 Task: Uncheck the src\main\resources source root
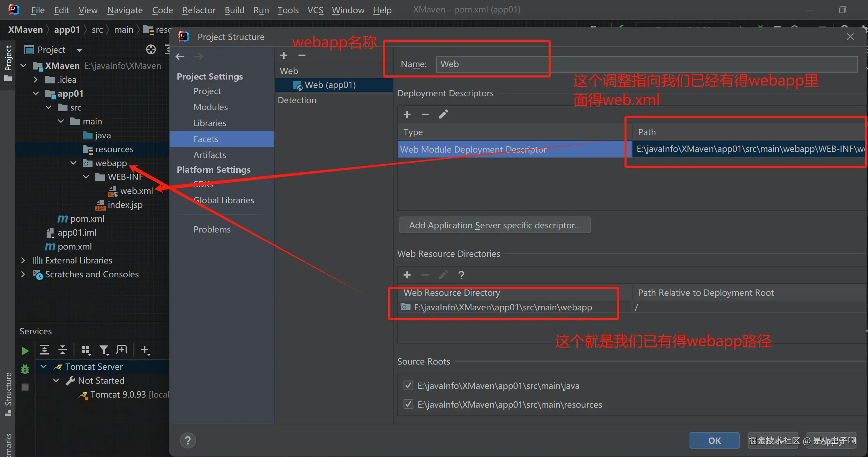coord(408,404)
